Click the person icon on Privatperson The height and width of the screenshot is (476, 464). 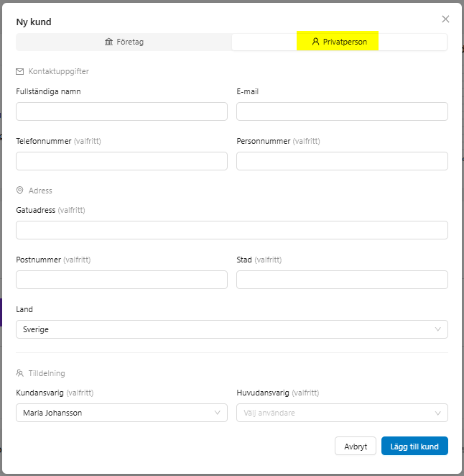point(316,42)
